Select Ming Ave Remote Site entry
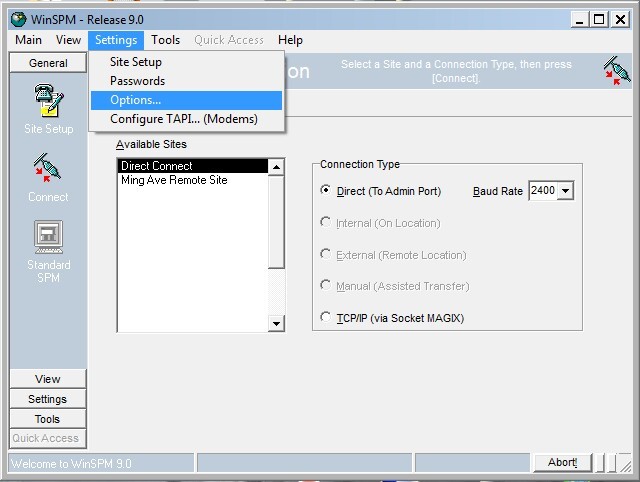This screenshot has height=482, width=640. [x=193, y=180]
